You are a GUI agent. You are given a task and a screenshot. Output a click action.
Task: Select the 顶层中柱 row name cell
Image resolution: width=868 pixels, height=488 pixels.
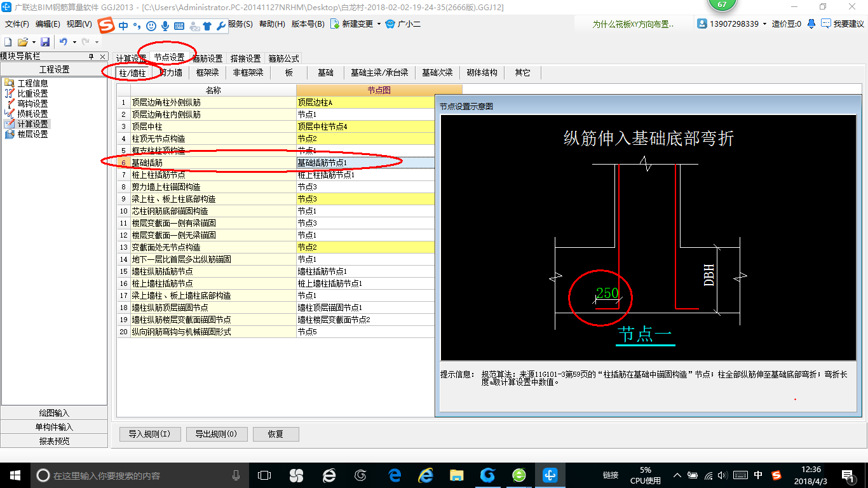[x=214, y=126]
